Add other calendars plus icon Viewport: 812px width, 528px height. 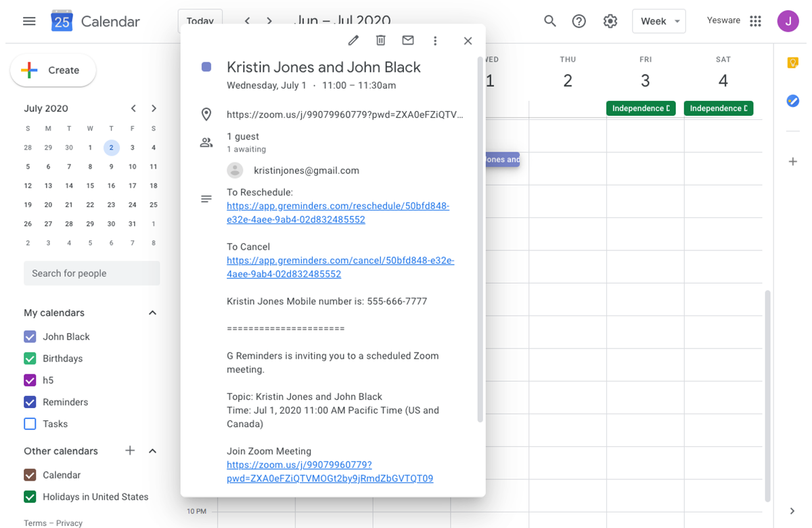[130, 451]
